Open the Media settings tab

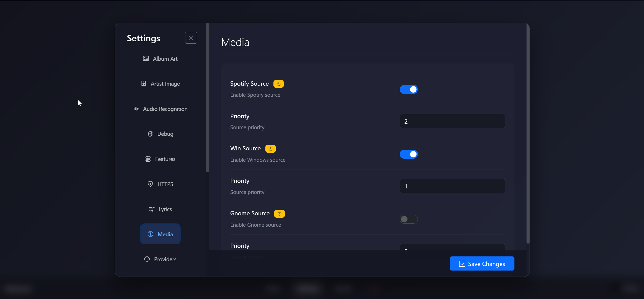click(x=160, y=234)
